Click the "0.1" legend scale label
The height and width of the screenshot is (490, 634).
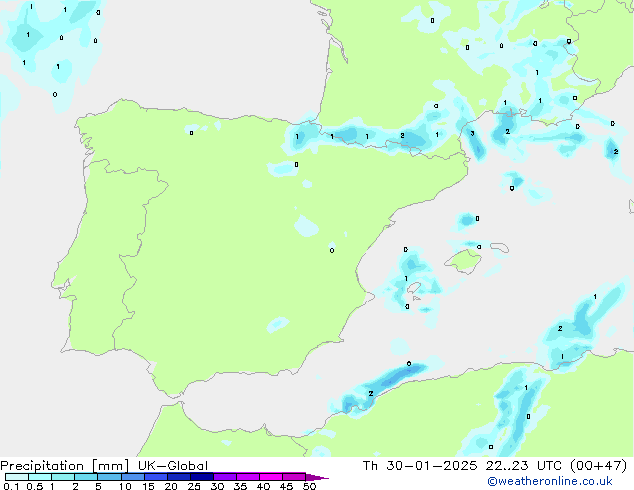pos(11,486)
